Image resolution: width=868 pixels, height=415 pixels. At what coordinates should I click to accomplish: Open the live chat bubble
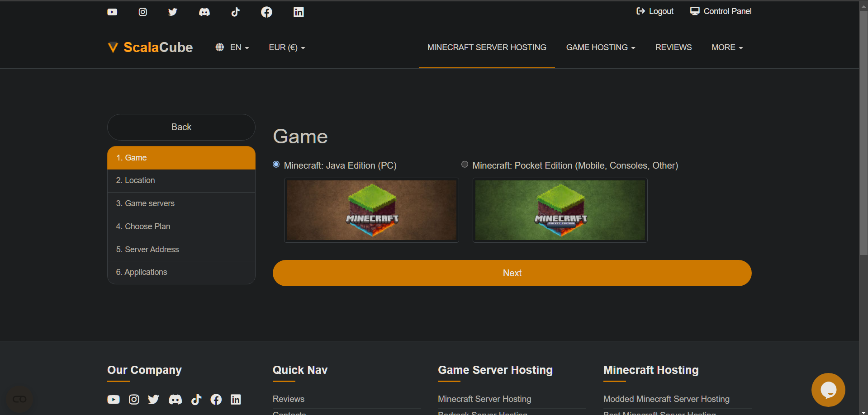828,390
